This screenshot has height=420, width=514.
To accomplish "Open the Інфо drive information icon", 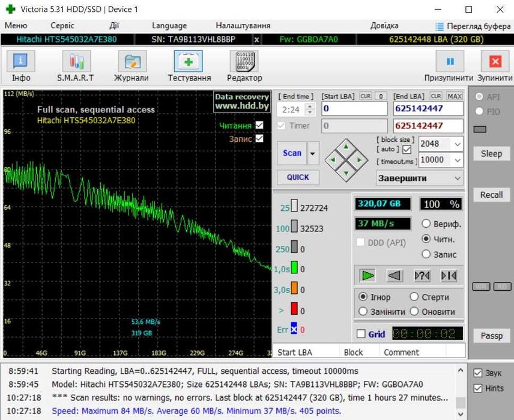I will pos(20,61).
